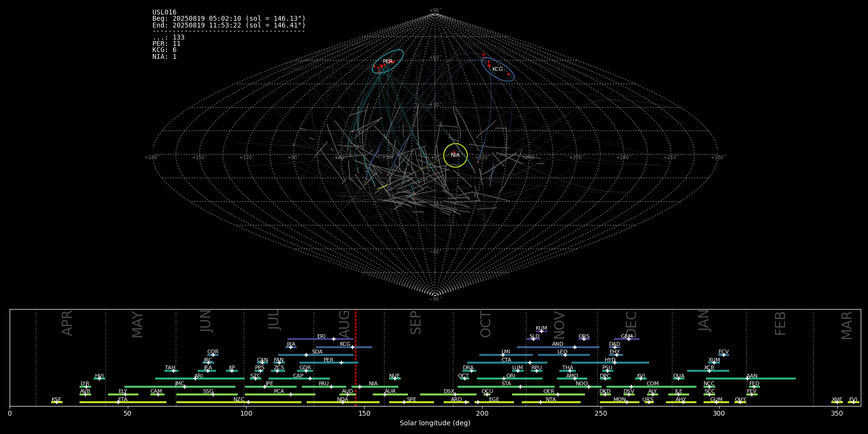Click the AUG month label in timeline
This screenshot has width=868, height=434.
[x=344, y=324]
